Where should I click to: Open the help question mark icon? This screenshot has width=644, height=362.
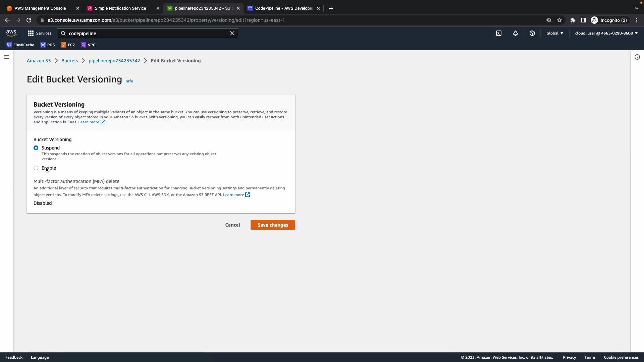(532, 33)
